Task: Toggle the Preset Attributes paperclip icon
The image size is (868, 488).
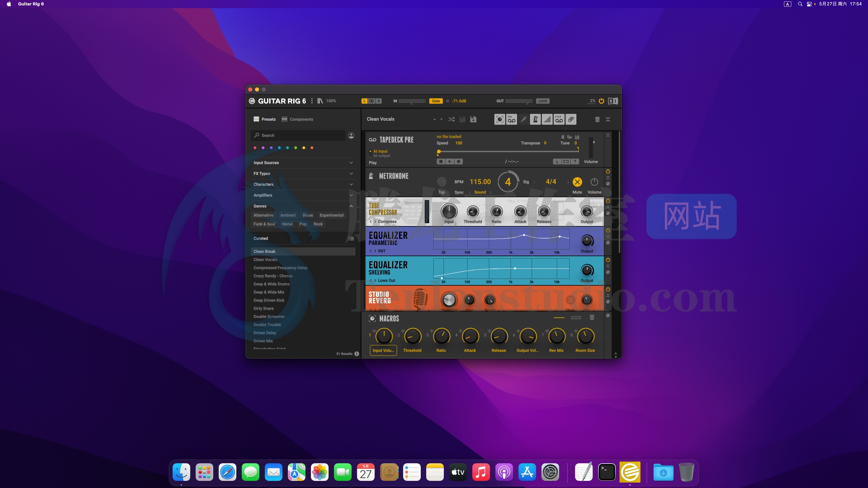Action: click(x=571, y=119)
